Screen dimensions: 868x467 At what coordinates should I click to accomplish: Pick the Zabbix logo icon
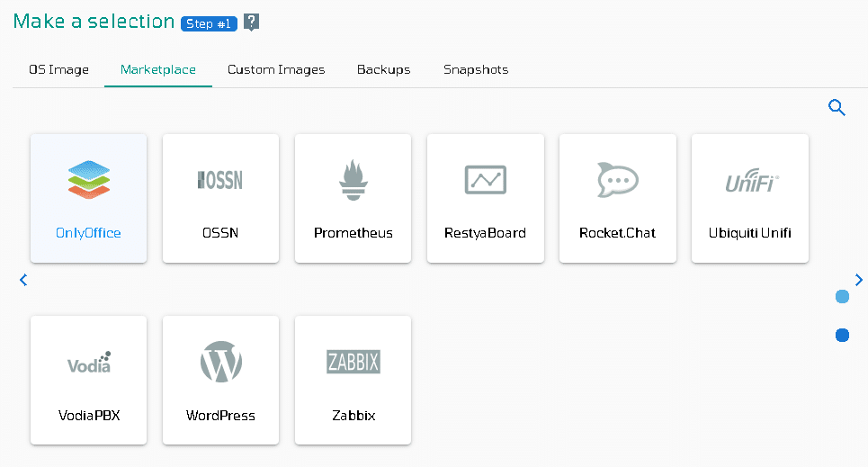coord(353,362)
